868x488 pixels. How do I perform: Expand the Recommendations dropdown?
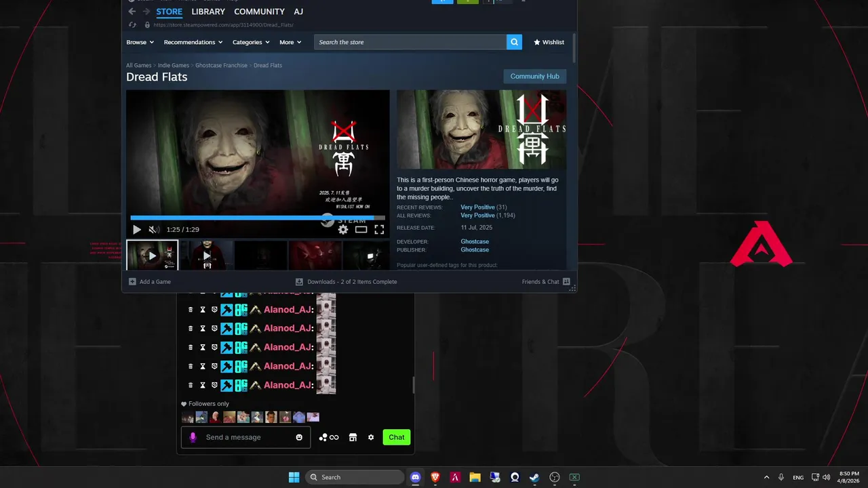(193, 42)
